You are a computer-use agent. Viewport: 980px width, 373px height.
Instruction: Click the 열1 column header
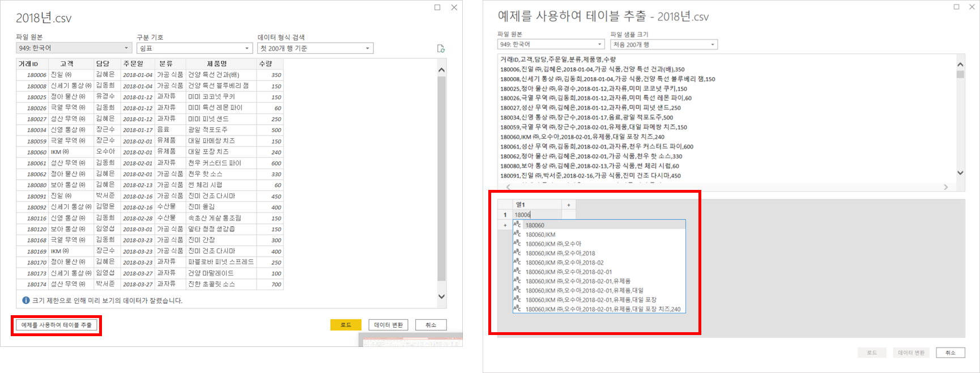[x=537, y=205]
